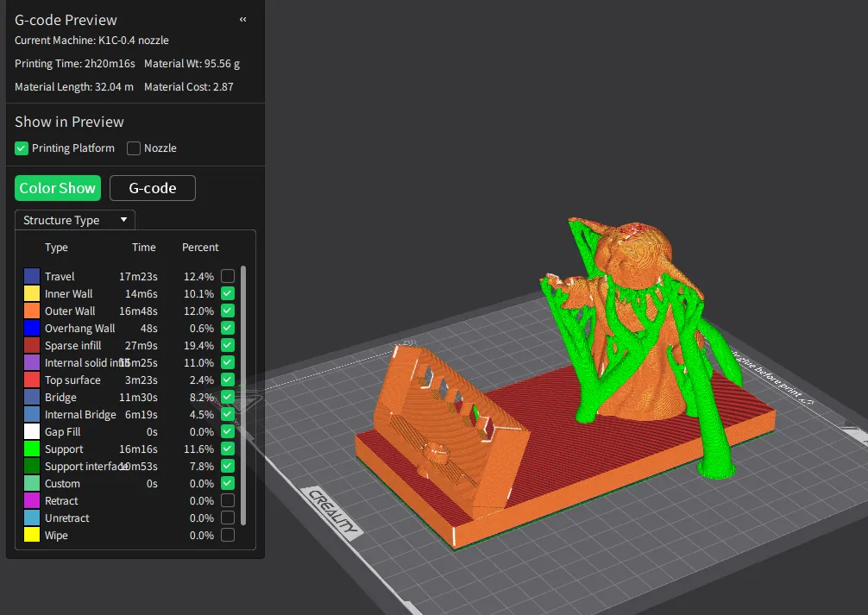
Task: Click the Internal Bridge color swatch
Action: click(32, 414)
